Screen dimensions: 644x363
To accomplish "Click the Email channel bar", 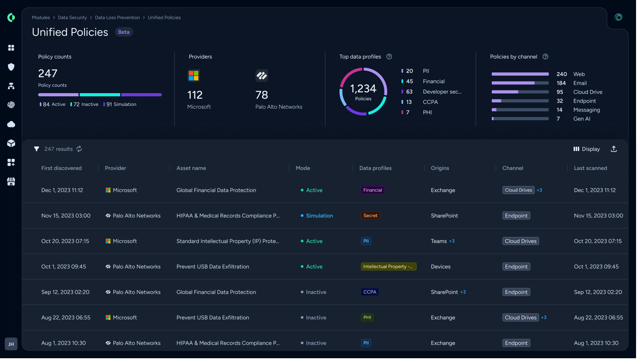I will [x=526, y=84].
